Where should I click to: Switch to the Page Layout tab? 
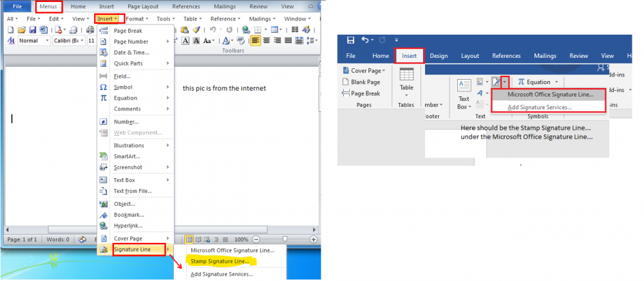click(x=144, y=6)
